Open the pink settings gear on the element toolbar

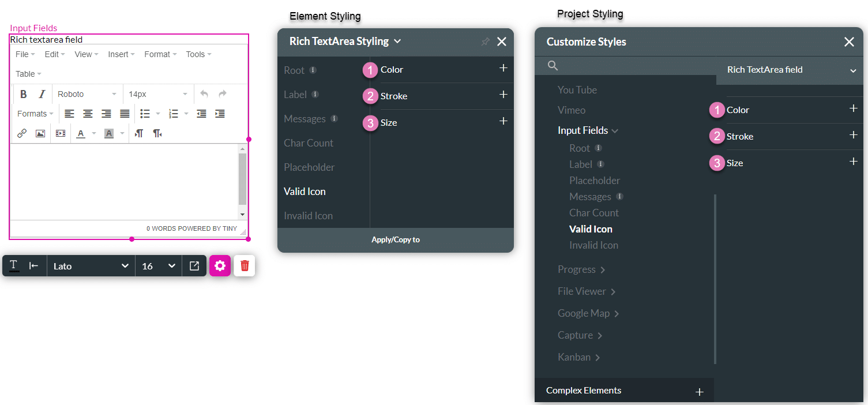click(220, 265)
